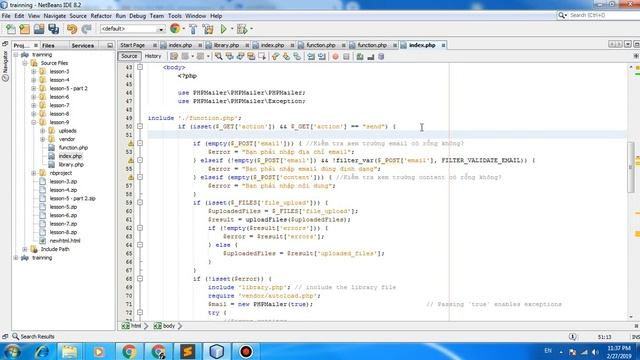
Task: Click the Find Selection magnifier icon
Action: (219, 56)
